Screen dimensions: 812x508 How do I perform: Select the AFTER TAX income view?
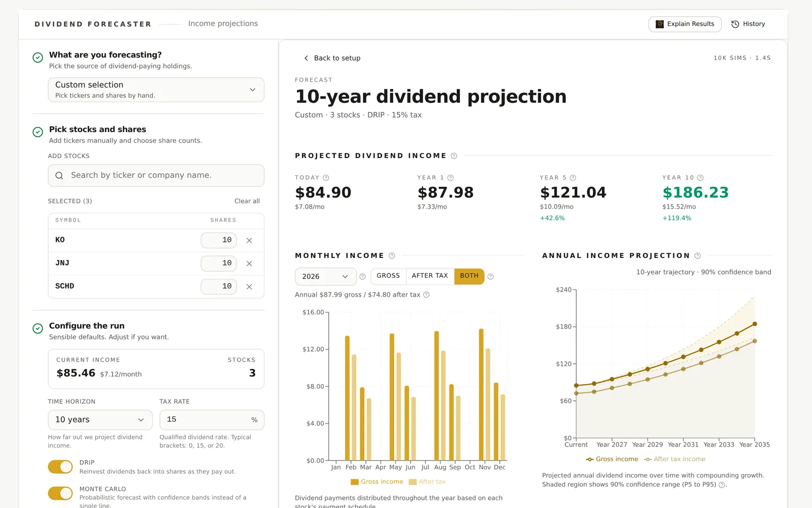coord(430,276)
